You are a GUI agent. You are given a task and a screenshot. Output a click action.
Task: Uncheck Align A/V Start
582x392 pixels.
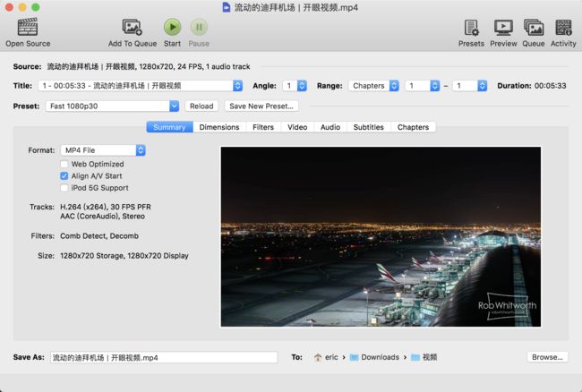coord(64,175)
